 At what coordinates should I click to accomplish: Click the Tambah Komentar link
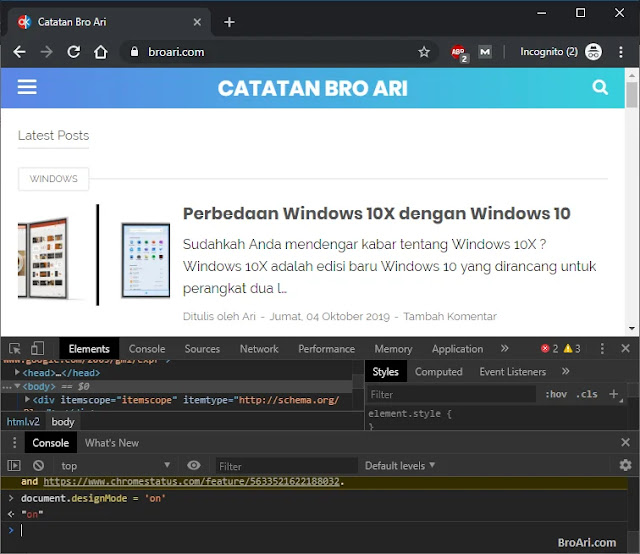tap(450, 316)
